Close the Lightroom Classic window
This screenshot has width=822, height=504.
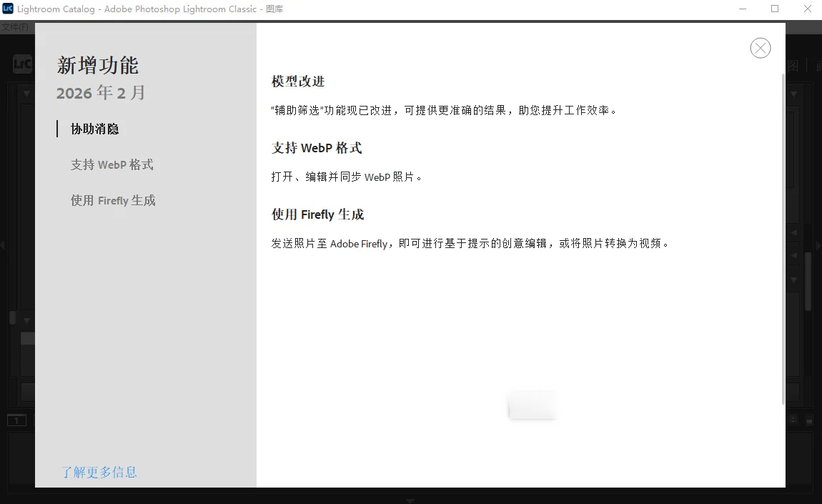tap(807, 9)
